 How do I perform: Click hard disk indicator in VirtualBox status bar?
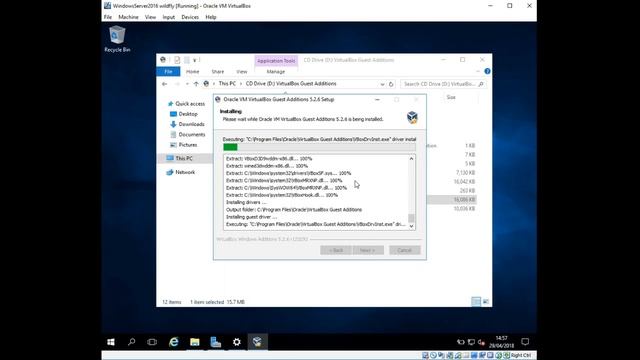click(x=425, y=356)
